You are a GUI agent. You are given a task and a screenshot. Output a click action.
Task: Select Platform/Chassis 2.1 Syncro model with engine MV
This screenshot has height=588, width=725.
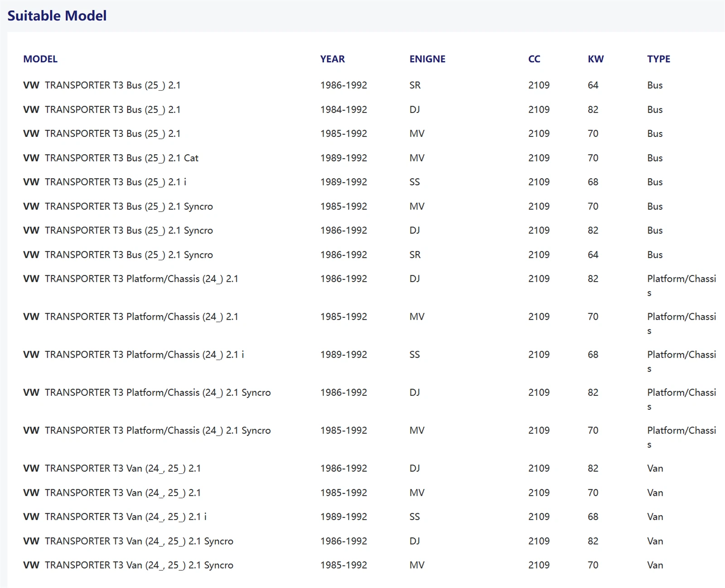tap(158, 431)
